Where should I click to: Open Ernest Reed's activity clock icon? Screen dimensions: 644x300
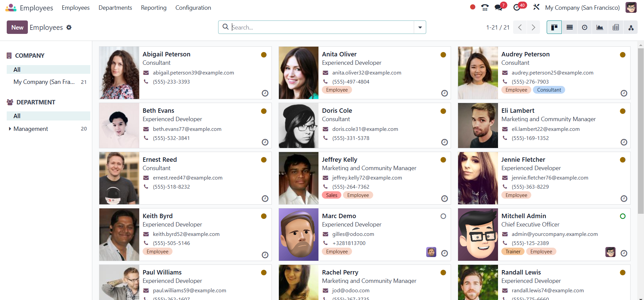tap(265, 199)
